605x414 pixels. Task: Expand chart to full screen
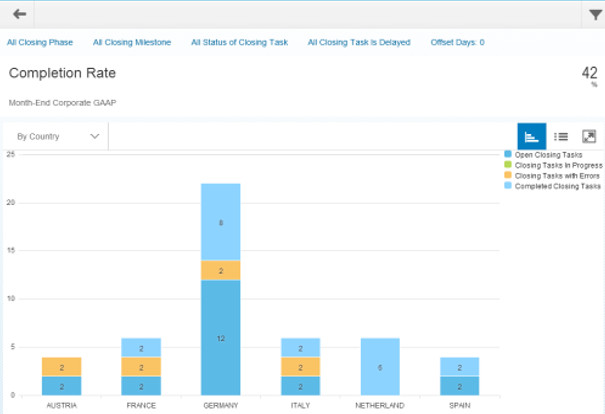click(589, 136)
